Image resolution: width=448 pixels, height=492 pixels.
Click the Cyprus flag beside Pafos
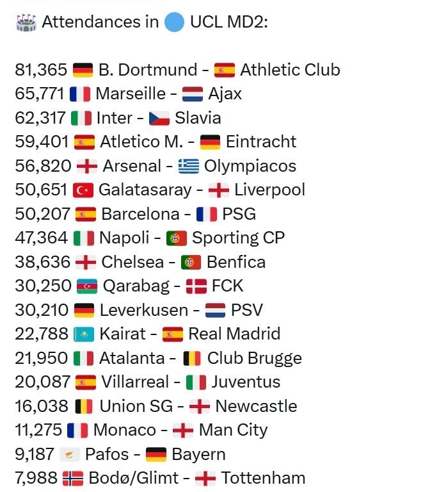click(x=70, y=455)
